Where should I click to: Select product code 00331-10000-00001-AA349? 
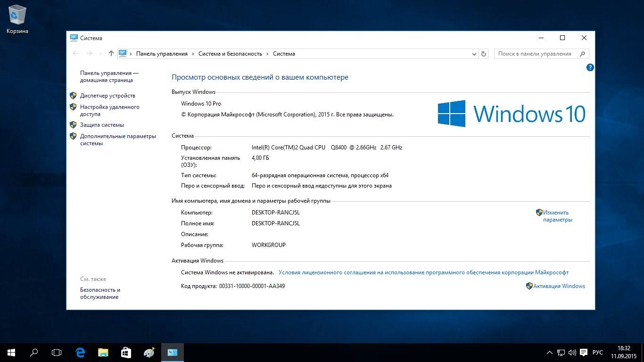(252, 286)
